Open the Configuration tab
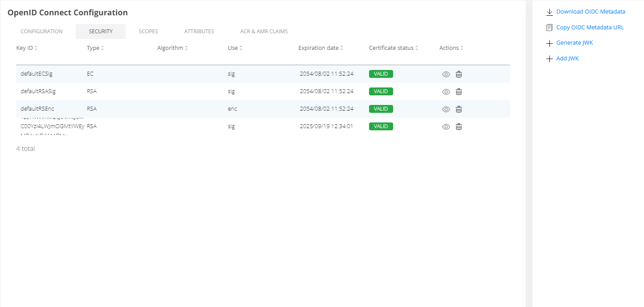 (x=42, y=31)
